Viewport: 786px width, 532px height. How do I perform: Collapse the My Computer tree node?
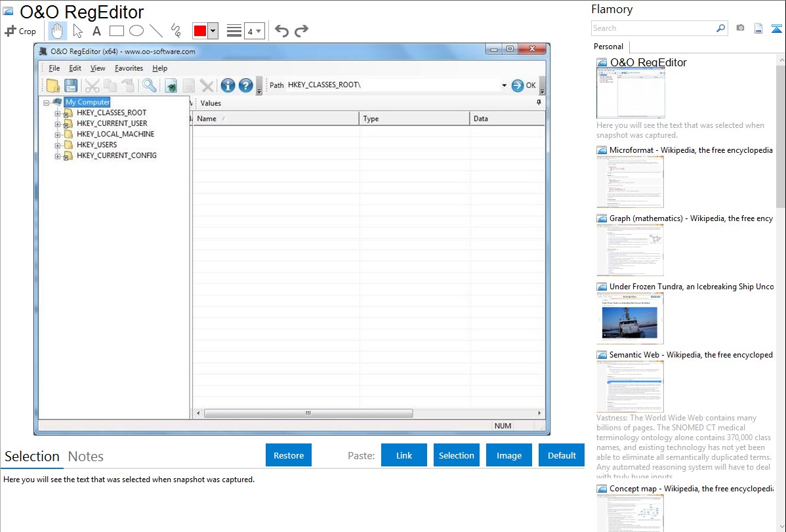[x=46, y=102]
